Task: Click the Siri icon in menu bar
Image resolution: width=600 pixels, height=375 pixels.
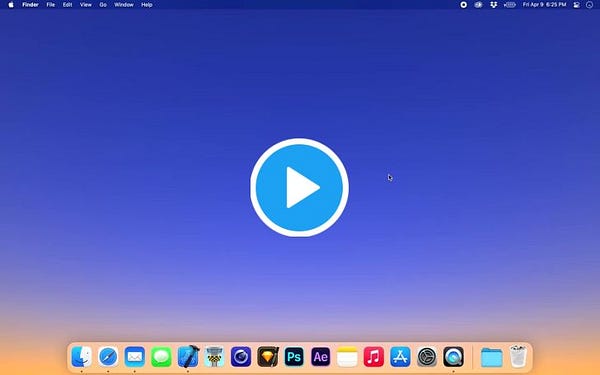Action: [590, 5]
